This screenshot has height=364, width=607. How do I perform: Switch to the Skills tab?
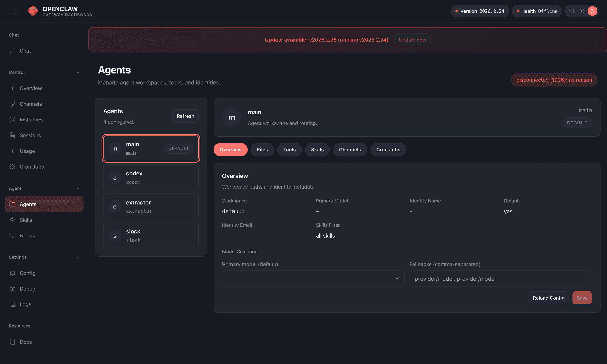tap(317, 149)
